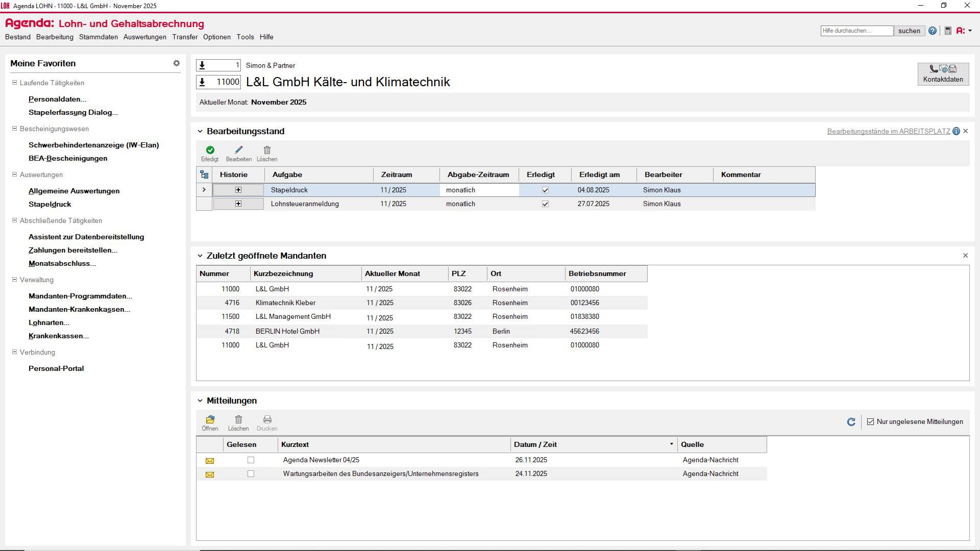Expand the Stapeldruck history plus button
The width and height of the screenshot is (980, 551).
[x=238, y=190]
